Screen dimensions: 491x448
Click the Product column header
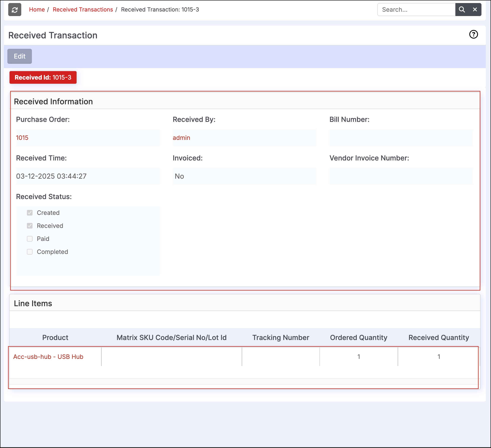pyautogui.click(x=55, y=337)
